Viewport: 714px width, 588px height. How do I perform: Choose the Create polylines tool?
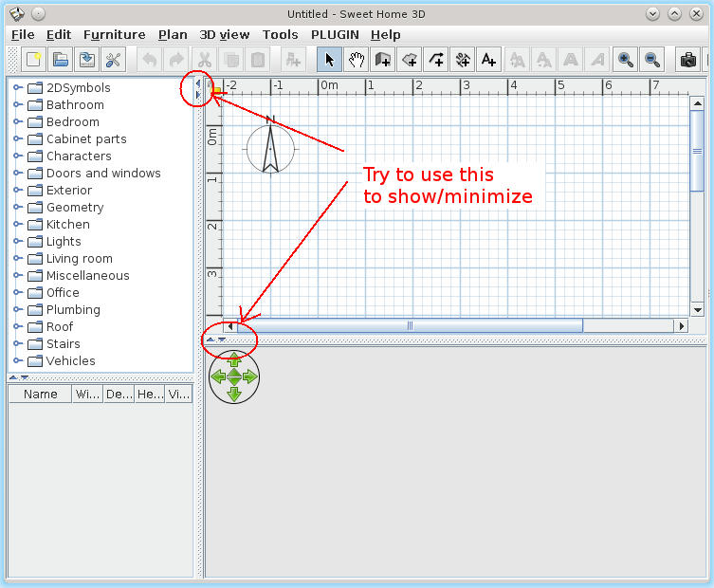click(x=436, y=60)
